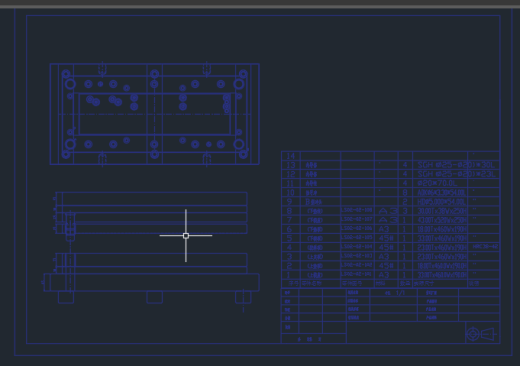Select the middle support foot in the side view

[x=155, y=297]
